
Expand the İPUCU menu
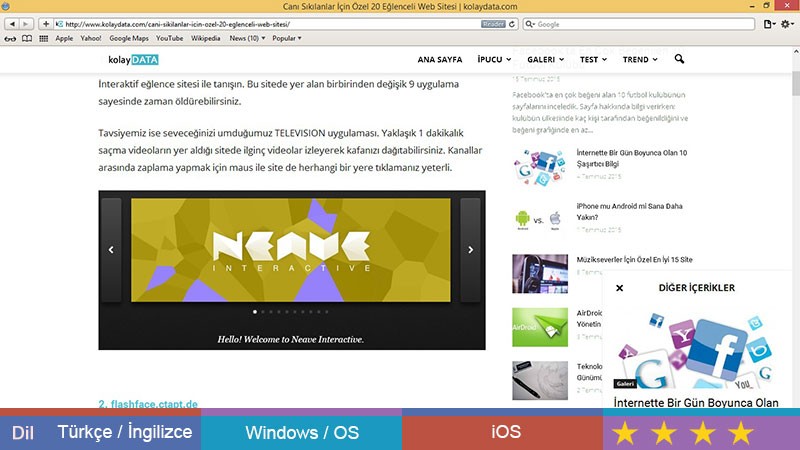pyautogui.click(x=494, y=59)
